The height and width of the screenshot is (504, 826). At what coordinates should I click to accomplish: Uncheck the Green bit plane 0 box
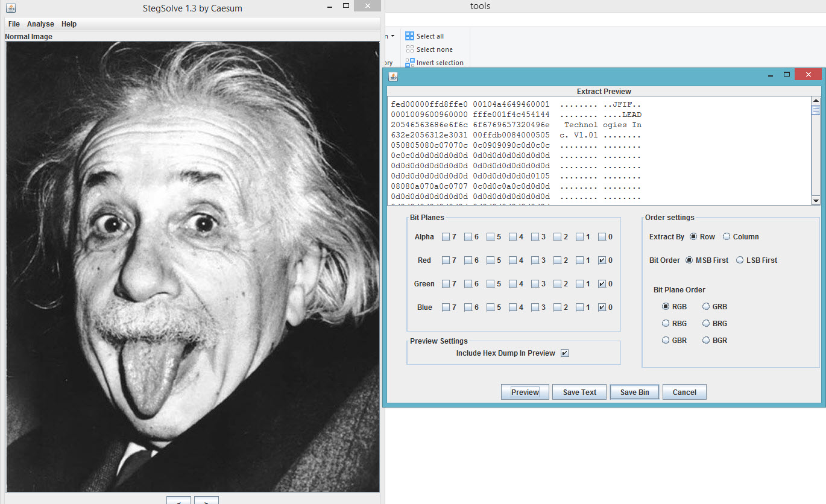602,284
